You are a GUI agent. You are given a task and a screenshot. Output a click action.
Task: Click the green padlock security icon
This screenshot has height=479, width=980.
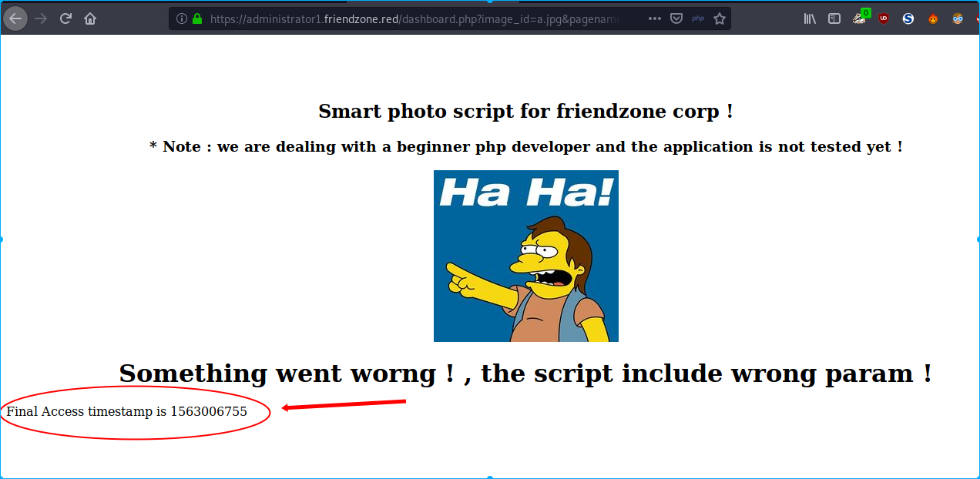[197, 18]
